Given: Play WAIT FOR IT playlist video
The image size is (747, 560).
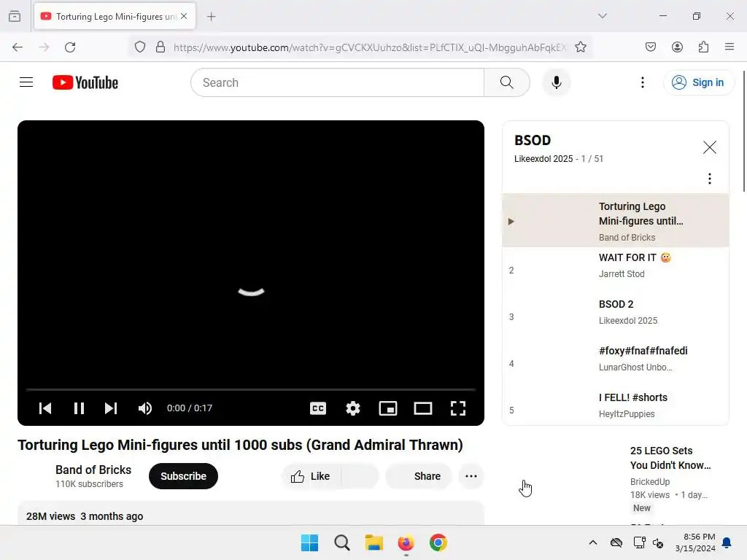Looking at the screenshot, I should coord(616,270).
